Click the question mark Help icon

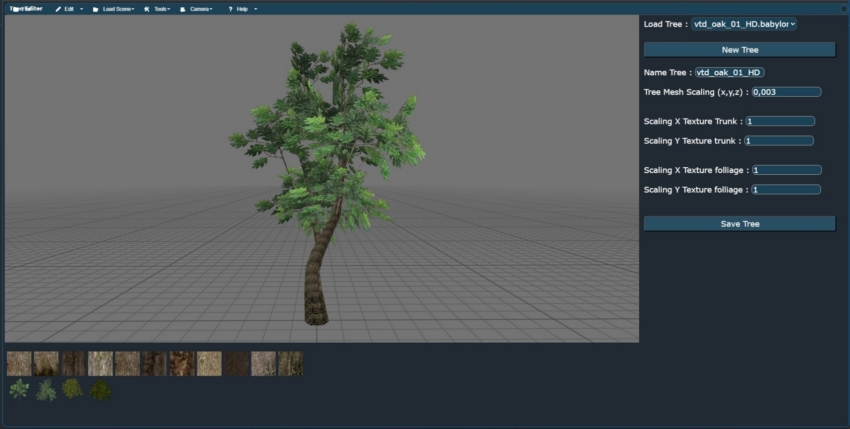coord(230,9)
